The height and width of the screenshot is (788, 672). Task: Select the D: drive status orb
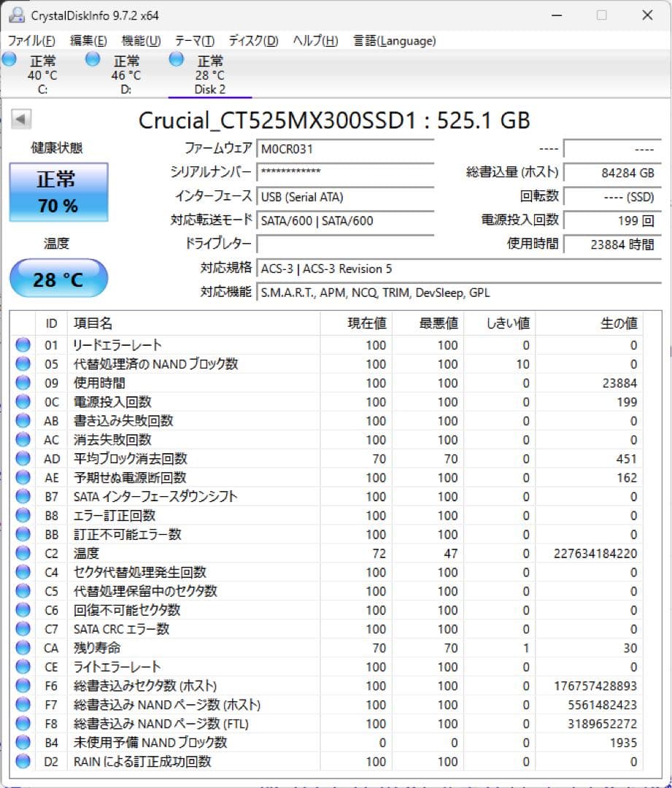[93, 59]
